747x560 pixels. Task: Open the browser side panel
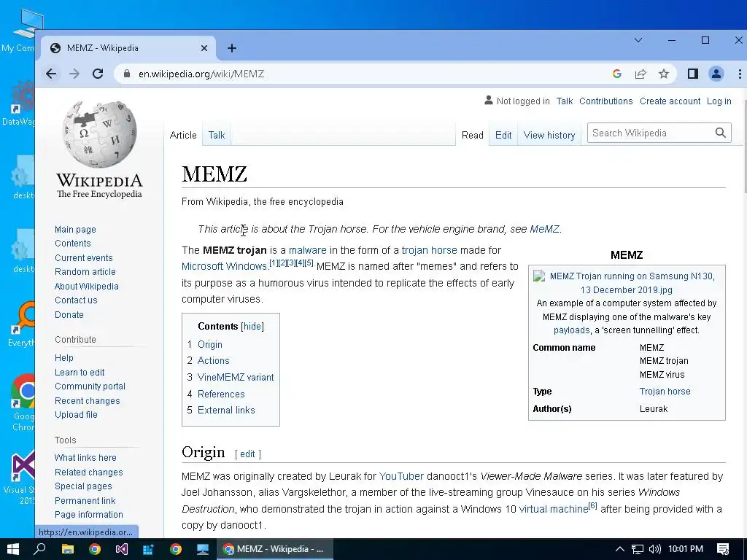point(693,74)
